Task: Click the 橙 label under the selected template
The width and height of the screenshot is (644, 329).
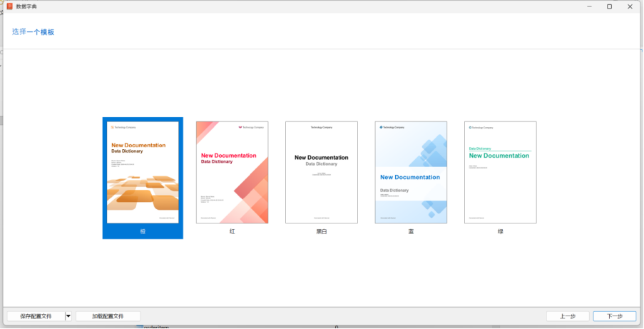Action: 143,232
